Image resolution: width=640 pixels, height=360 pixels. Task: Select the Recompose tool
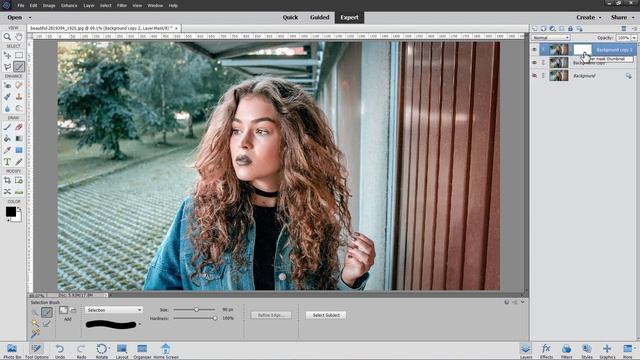pos(19,180)
